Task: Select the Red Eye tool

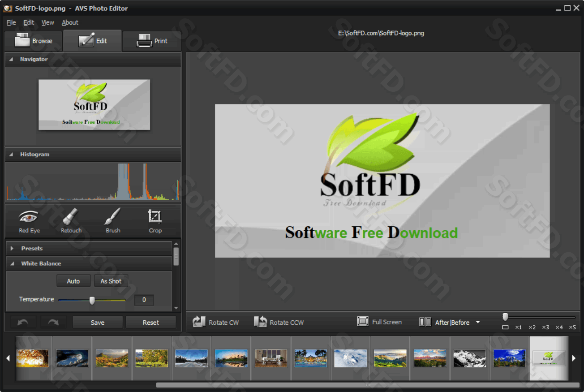Action: pos(29,221)
